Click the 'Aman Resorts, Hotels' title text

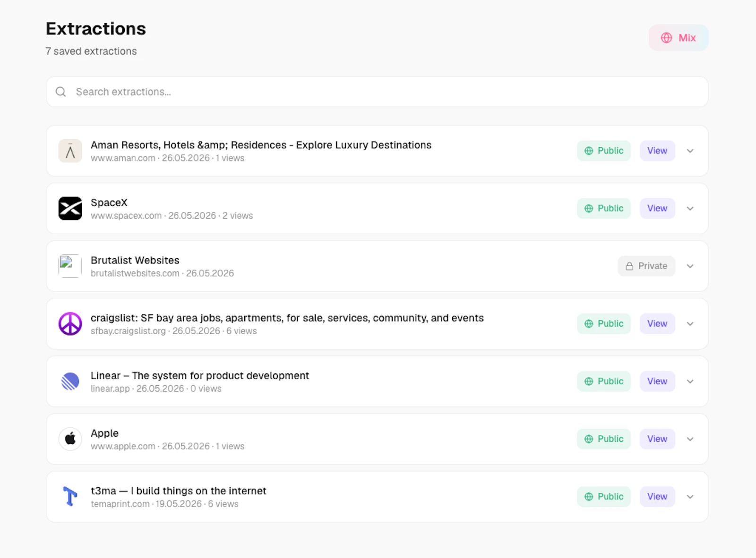point(261,145)
